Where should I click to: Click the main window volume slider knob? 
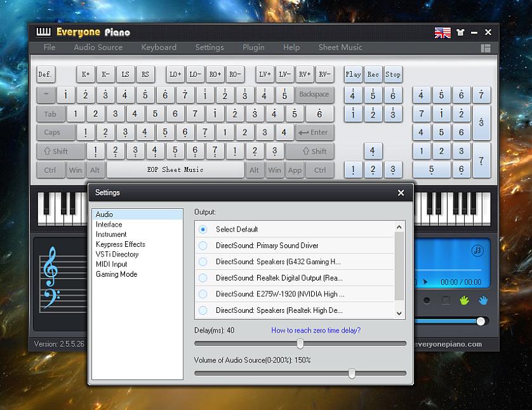[x=481, y=321]
